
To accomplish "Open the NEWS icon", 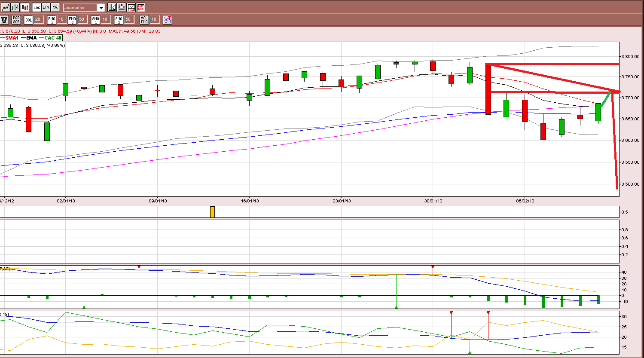I will [140, 7].
